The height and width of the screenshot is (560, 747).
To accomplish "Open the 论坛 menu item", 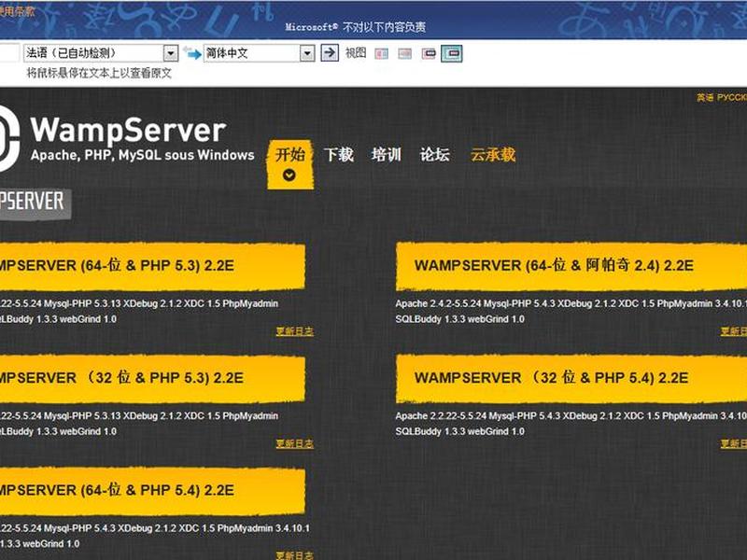I will point(434,154).
